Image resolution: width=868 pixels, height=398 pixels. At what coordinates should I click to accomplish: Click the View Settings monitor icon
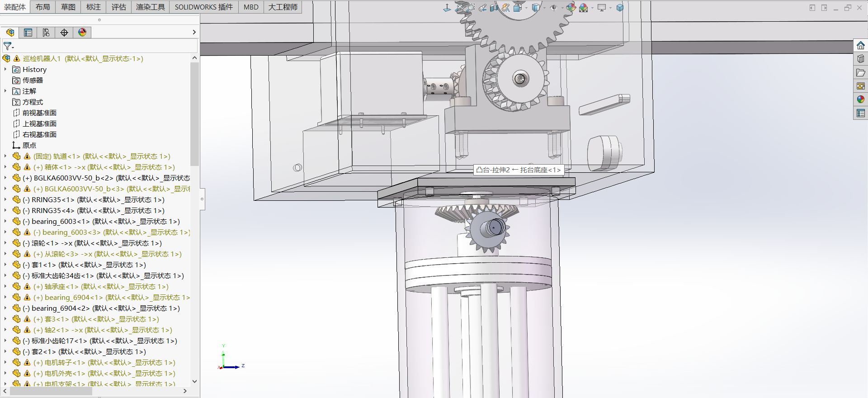tap(602, 8)
